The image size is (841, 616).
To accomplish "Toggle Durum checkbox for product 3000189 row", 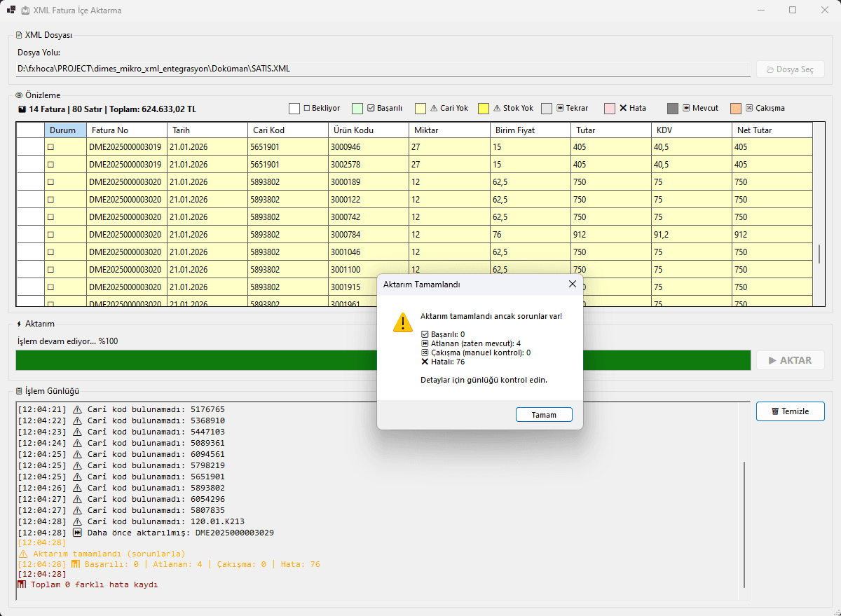I will click(x=50, y=182).
